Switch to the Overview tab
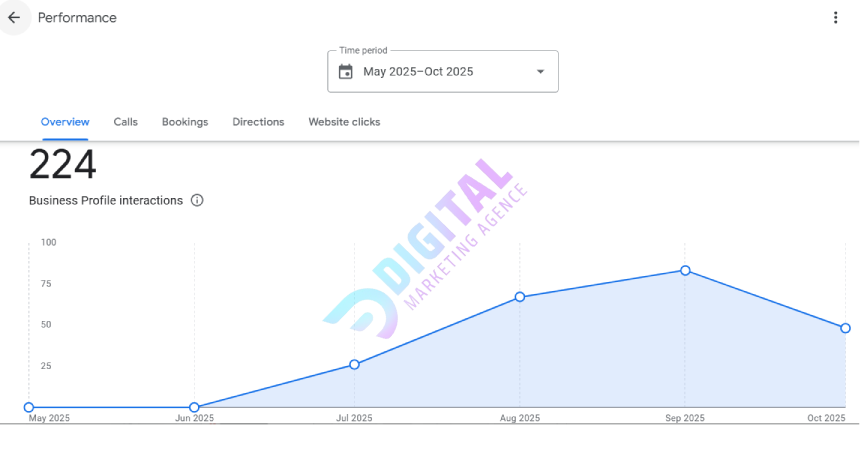The height and width of the screenshot is (473, 860). click(x=65, y=122)
